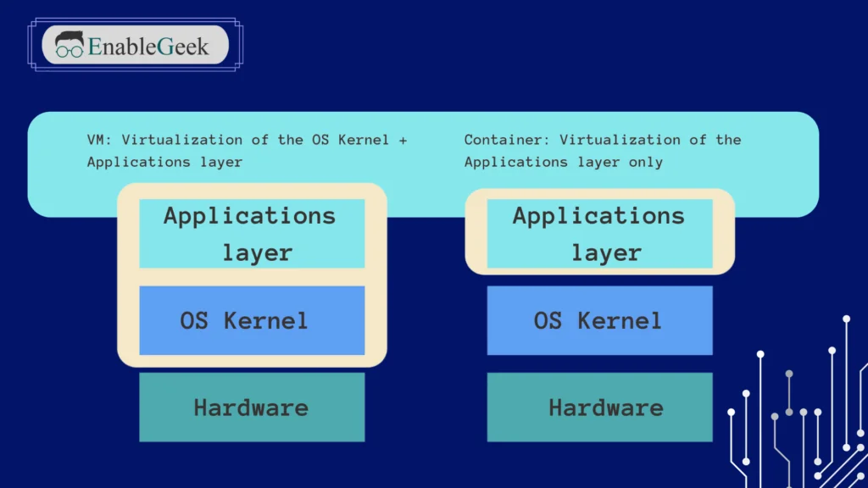Click the left OS Kernel button
Viewport: 868px width, 488px height.
click(x=251, y=320)
